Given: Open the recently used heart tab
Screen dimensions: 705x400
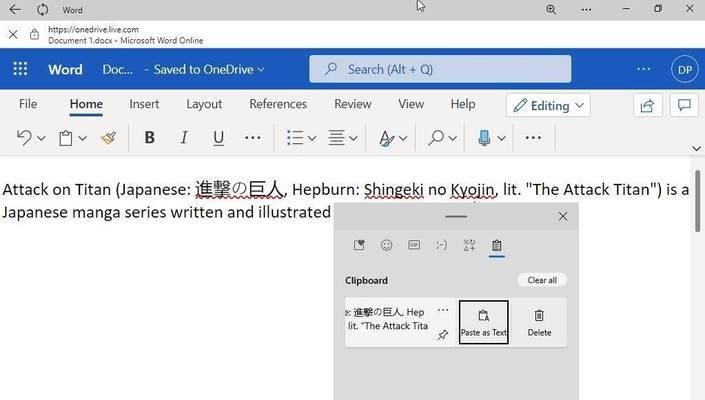Looking at the screenshot, I should (359, 245).
